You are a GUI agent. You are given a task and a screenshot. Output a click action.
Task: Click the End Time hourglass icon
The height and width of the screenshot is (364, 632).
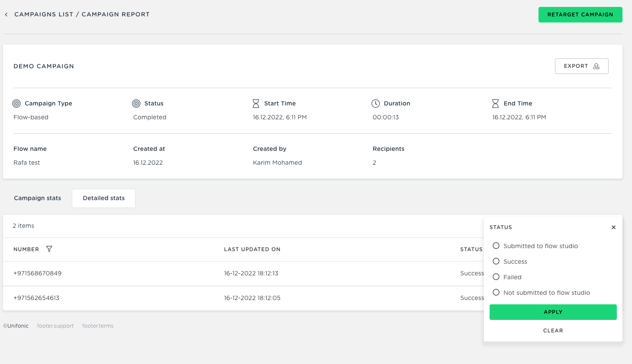click(x=496, y=103)
